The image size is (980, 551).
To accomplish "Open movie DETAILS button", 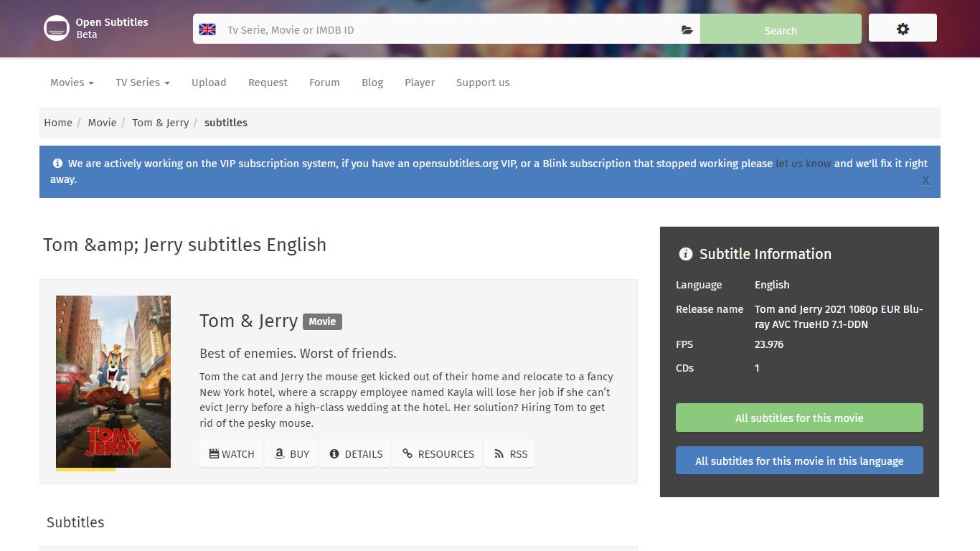I will coord(354,453).
